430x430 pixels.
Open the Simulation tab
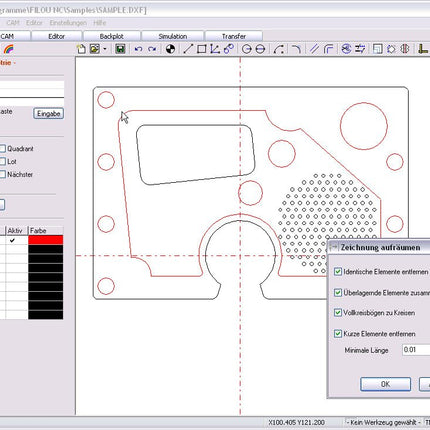pos(173,36)
